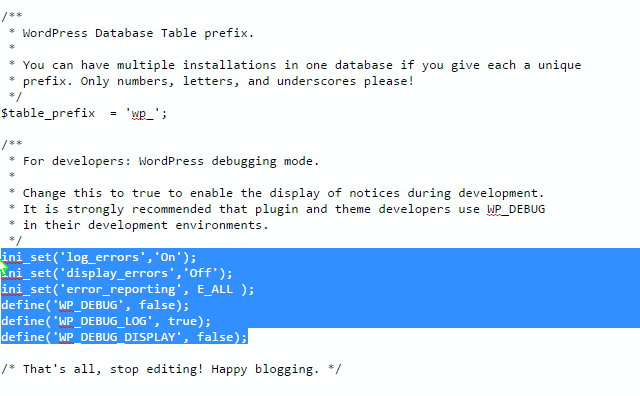Click the WP_DEBUG word in comment block
Viewport: 640px width, 396px height.
(516, 209)
